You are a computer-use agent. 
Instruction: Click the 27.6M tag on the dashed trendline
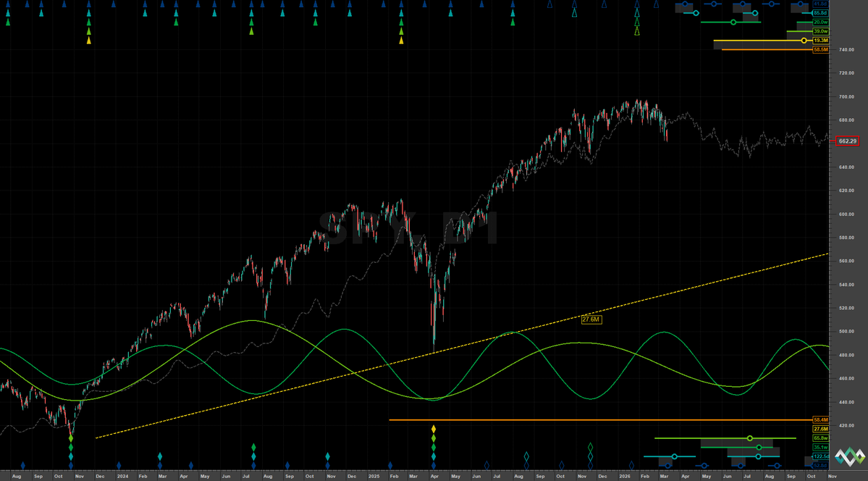click(x=591, y=319)
